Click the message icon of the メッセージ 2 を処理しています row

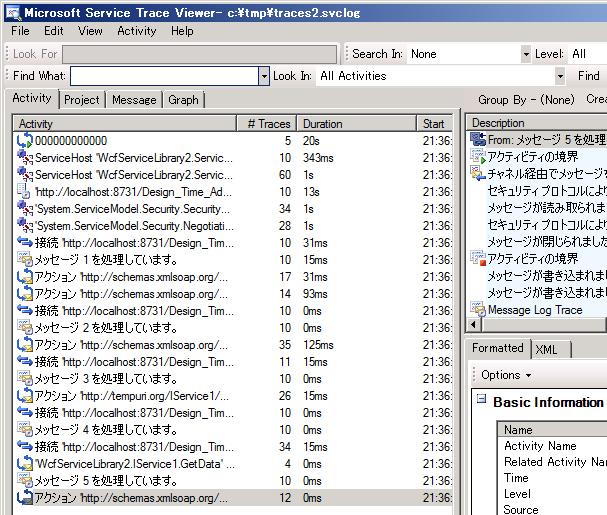coord(25,328)
